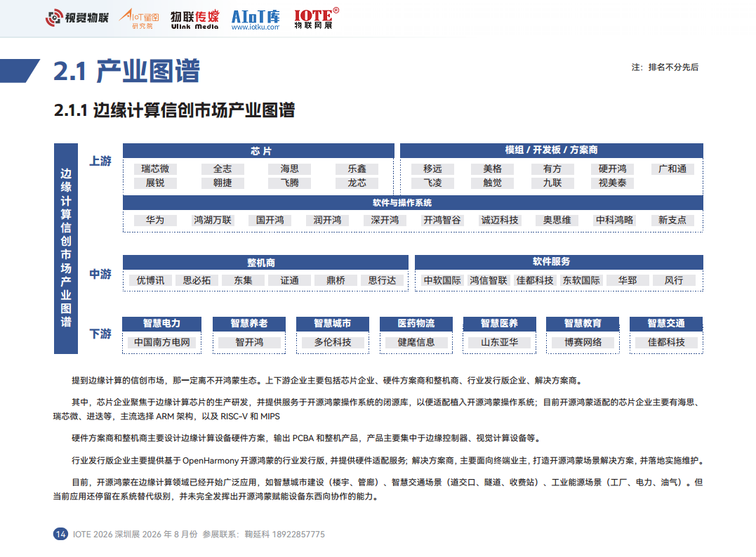Viewport: 756px width, 557px height.
Task: Click the IOTE 物联网展 logo
Action: (317, 18)
